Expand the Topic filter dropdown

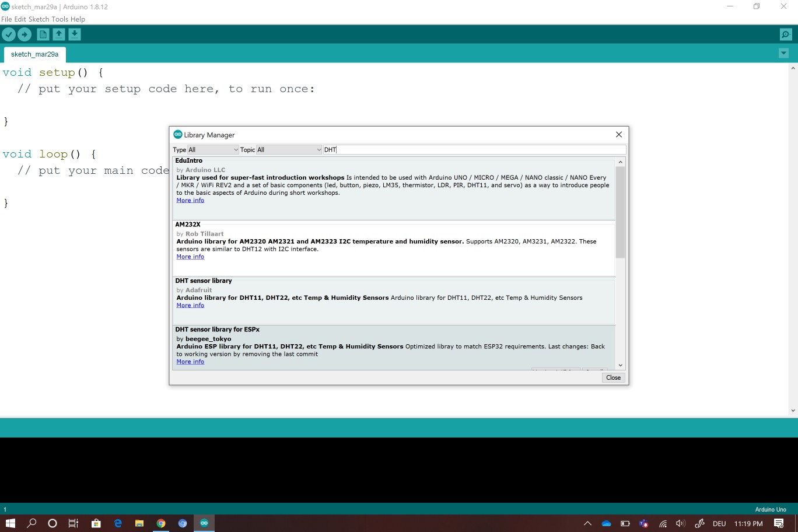tap(289, 150)
